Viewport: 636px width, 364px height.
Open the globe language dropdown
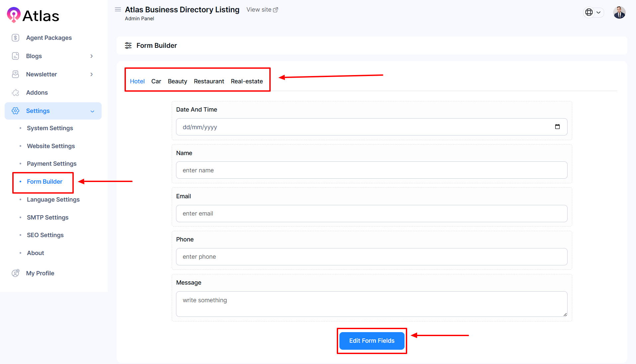coord(593,13)
